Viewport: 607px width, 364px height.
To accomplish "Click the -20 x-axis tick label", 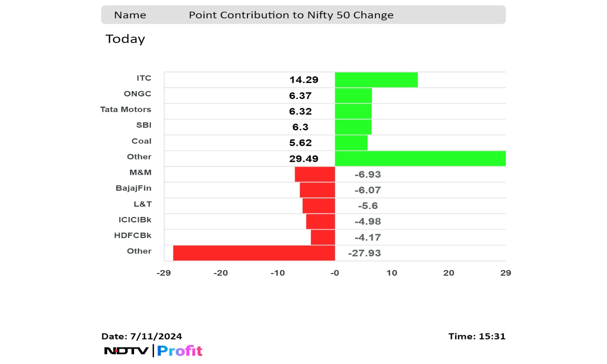I will coord(220,273).
